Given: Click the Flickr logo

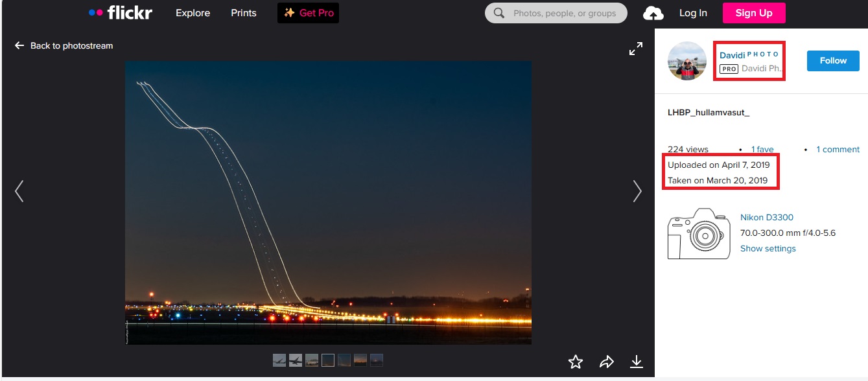Looking at the screenshot, I should 121,12.
